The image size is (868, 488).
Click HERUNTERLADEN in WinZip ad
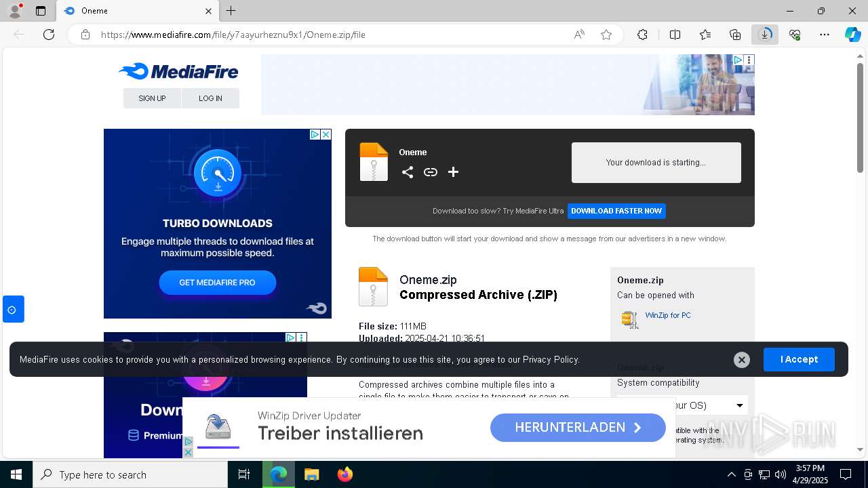(x=578, y=428)
